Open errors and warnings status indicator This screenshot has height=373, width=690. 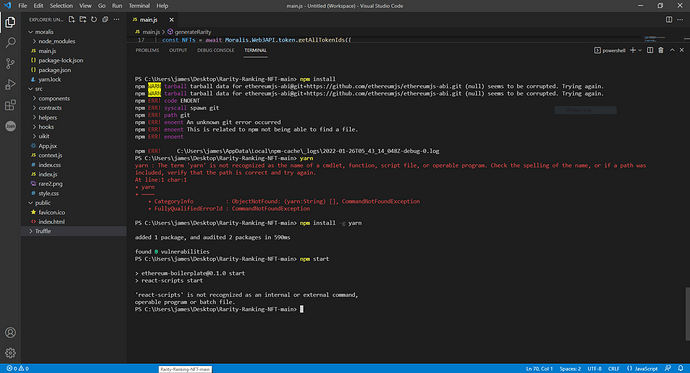[x=18, y=369]
